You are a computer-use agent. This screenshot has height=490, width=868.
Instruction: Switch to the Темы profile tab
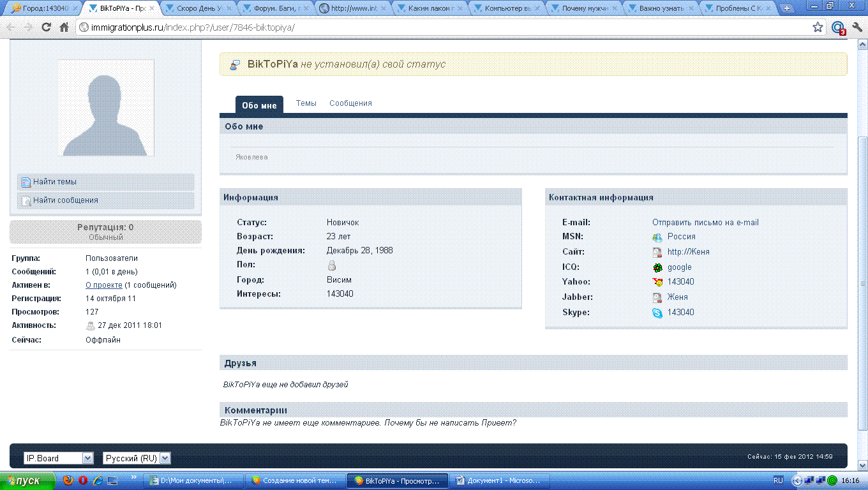pyautogui.click(x=306, y=103)
